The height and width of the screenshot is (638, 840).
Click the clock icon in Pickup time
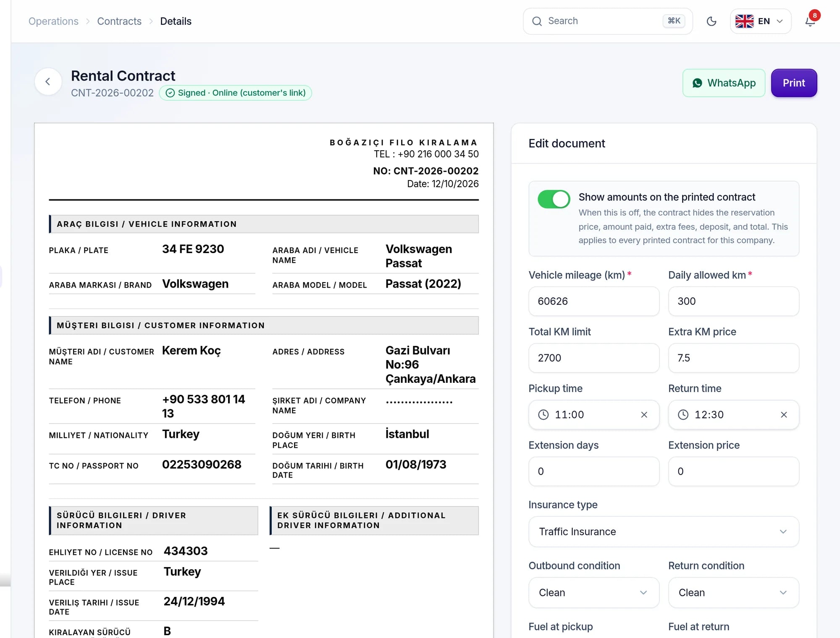(x=543, y=415)
